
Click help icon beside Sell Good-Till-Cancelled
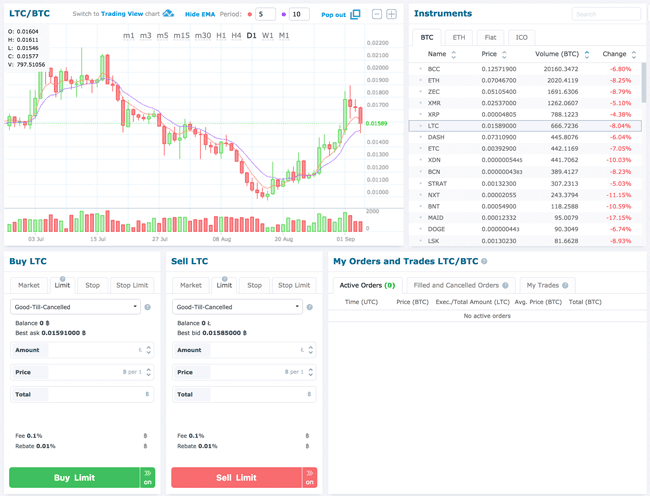(x=309, y=307)
